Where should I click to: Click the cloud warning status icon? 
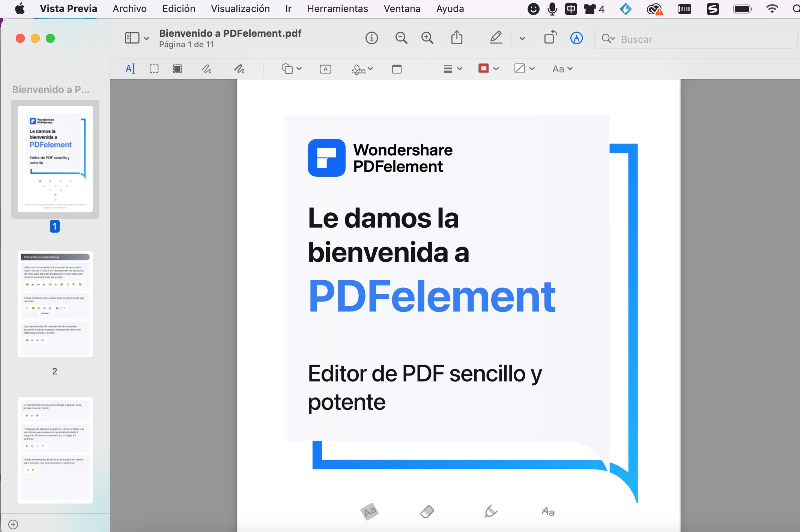[x=655, y=9]
